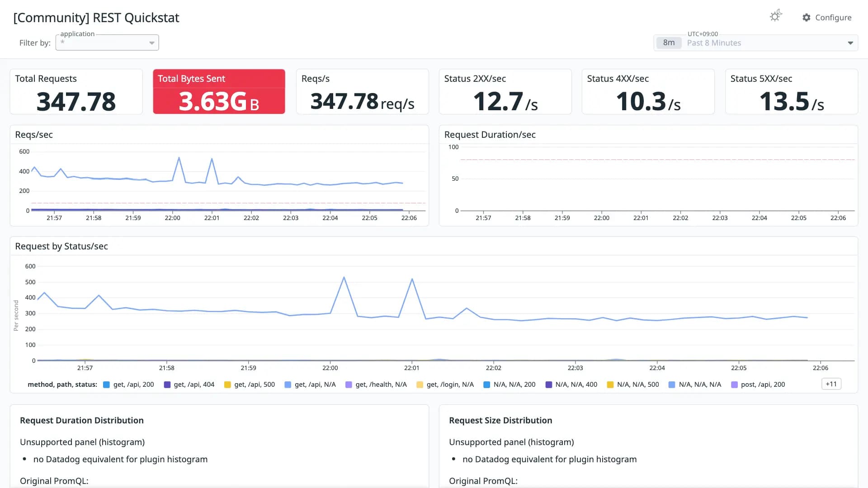The width and height of the screenshot is (868, 488).
Task: Click the Request by Status/sec title
Action: tap(61, 246)
